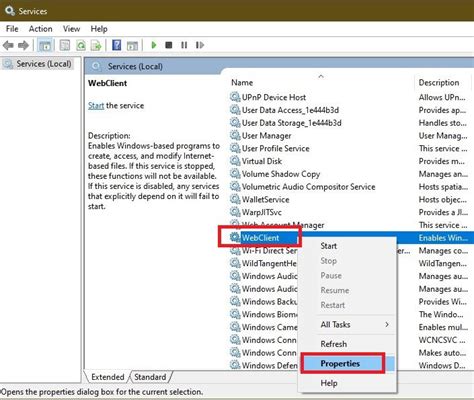Viewport: 474px width, 400px height.
Task: Toggle Show/Hide Console Tree icon
Action: pos(45,45)
